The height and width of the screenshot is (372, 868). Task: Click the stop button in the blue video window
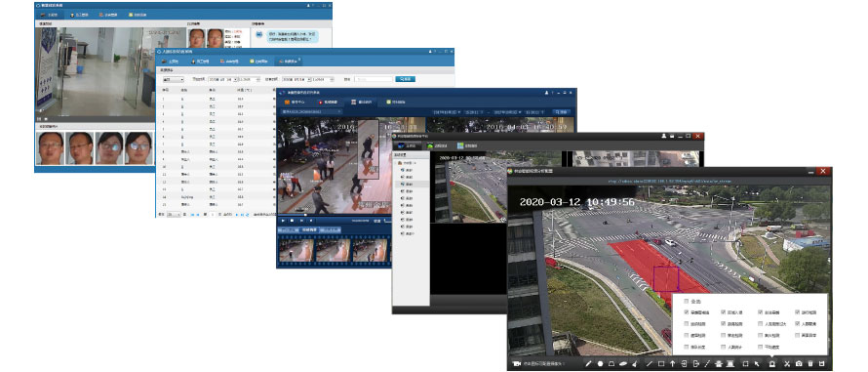coord(292,221)
